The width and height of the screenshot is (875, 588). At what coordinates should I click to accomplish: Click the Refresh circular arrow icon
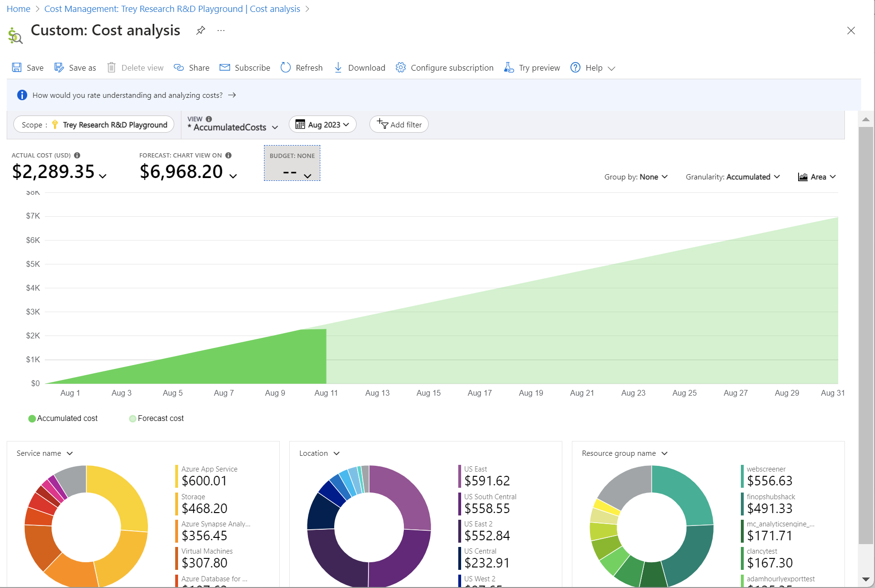coord(285,67)
